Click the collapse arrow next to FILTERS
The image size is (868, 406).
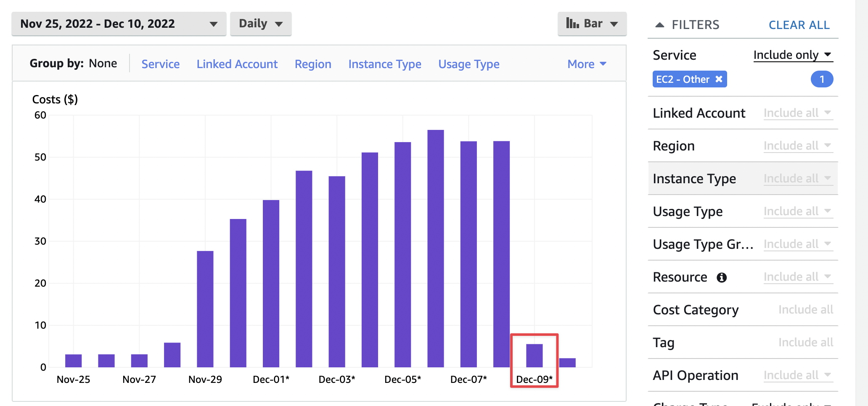click(x=659, y=25)
